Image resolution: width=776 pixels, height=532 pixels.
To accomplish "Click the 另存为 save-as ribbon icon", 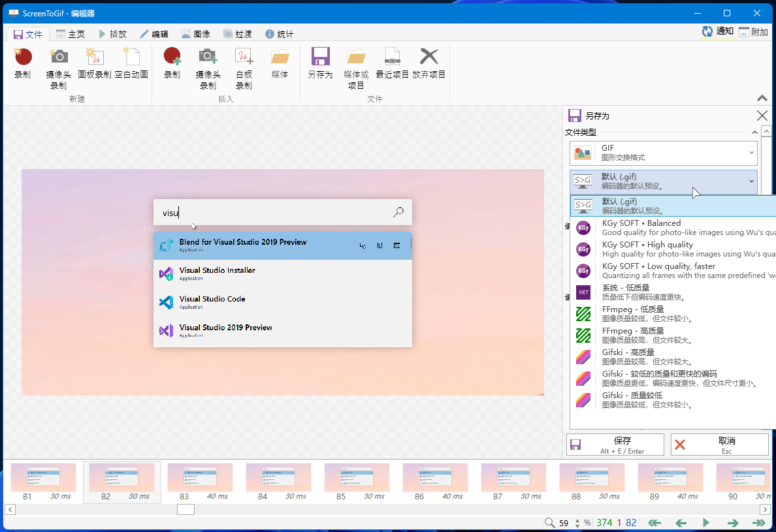I will (320, 63).
